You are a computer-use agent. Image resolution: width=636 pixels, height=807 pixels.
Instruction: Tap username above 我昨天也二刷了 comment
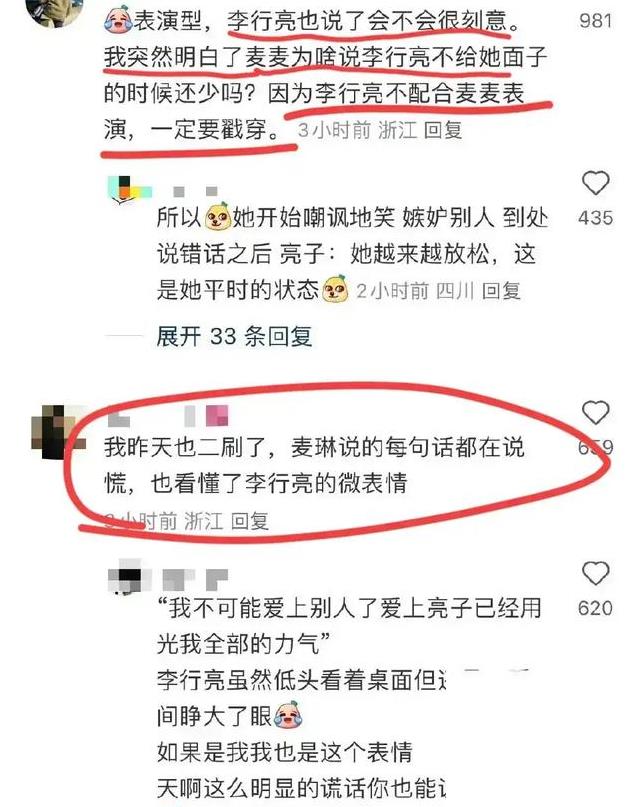pyautogui.click(x=168, y=416)
